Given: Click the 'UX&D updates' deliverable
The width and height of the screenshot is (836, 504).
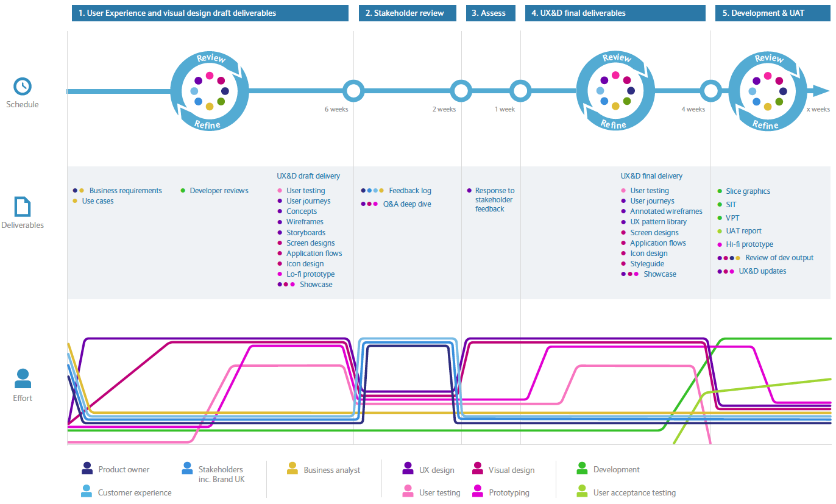Looking at the screenshot, I should pos(762,271).
